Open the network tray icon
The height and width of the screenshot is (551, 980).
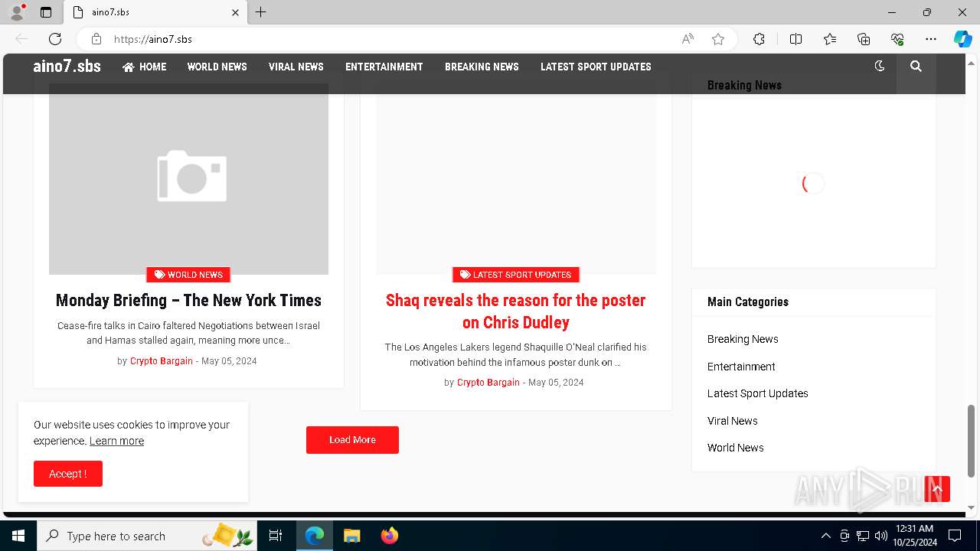863,536
